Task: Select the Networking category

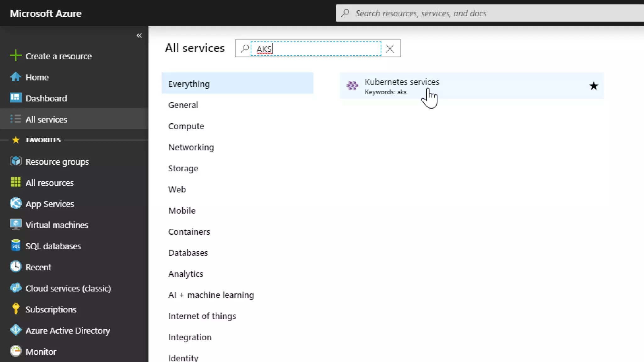Action: [x=191, y=147]
